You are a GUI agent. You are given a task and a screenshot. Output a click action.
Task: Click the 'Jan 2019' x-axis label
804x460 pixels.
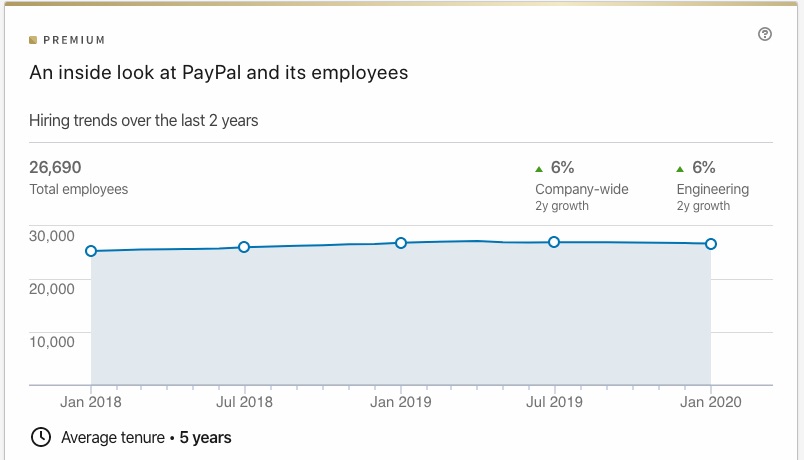401,402
